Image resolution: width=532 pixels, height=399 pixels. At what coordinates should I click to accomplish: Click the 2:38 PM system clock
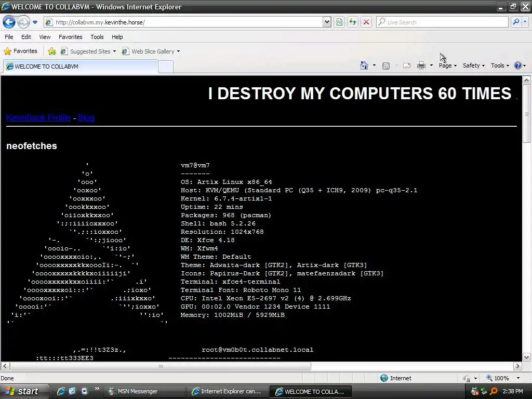click(x=513, y=392)
